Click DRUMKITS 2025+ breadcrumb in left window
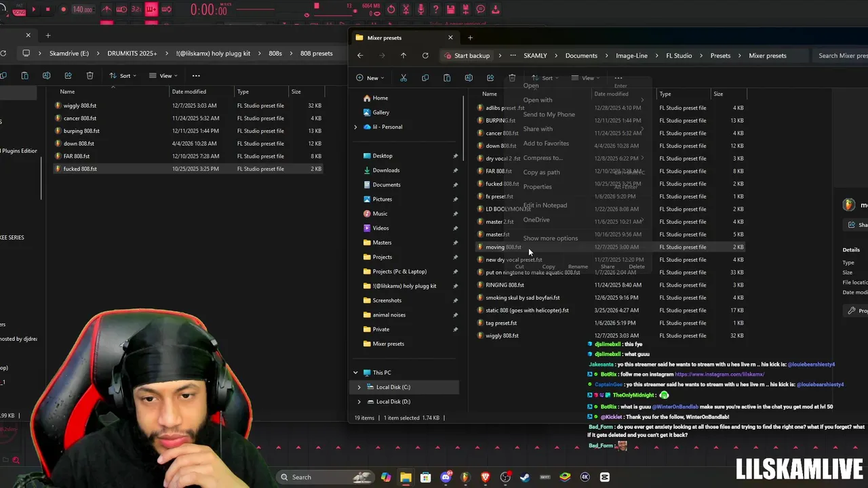Screen dimensions: 868x488 point(132,53)
